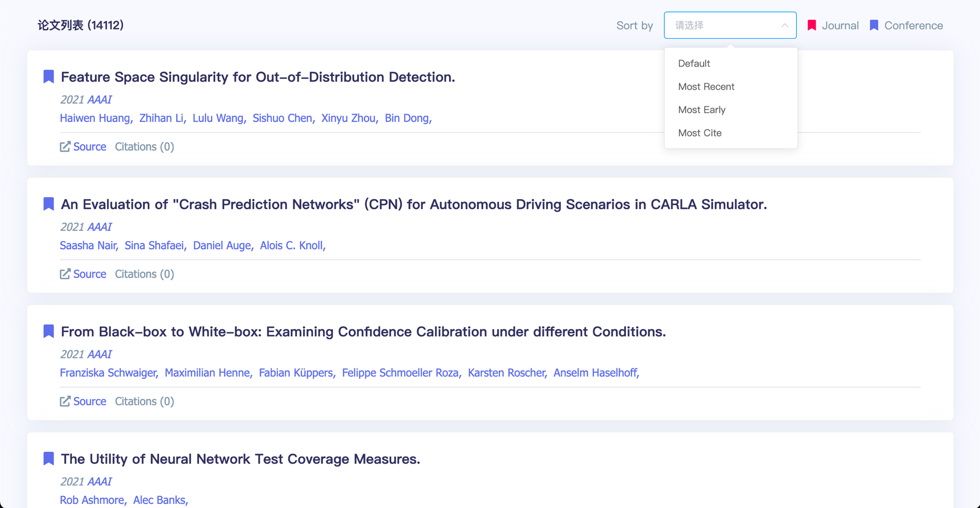Click bookmark icon beside Crash Prediction Networks paper
The width and height of the screenshot is (980, 508).
(48, 204)
